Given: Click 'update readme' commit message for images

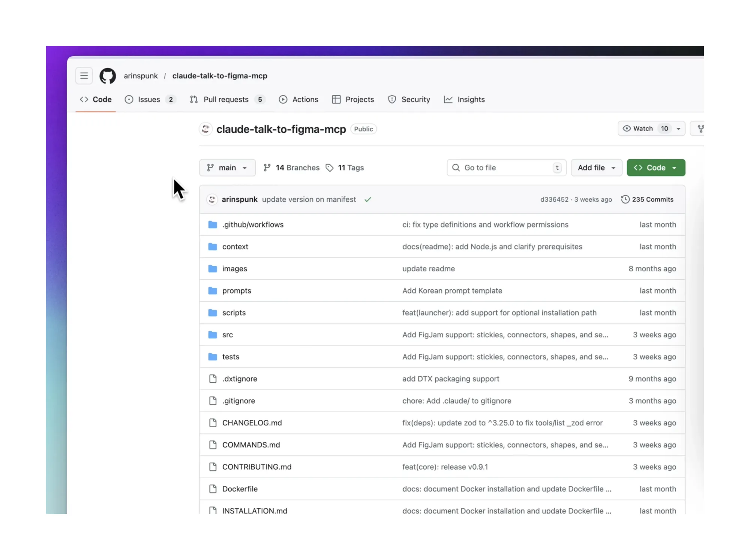Looking at the screenshot, I should tap(429, 269).
